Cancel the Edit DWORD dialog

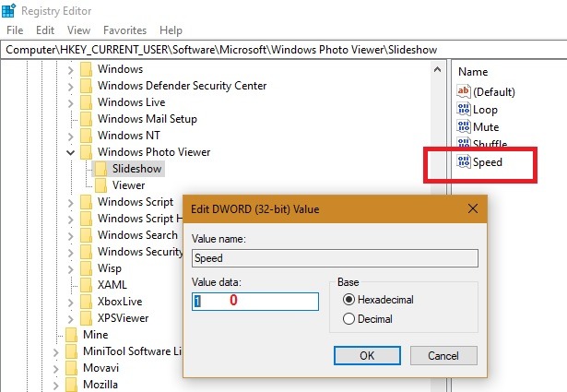pyautogui.click(x=443, y=356)
